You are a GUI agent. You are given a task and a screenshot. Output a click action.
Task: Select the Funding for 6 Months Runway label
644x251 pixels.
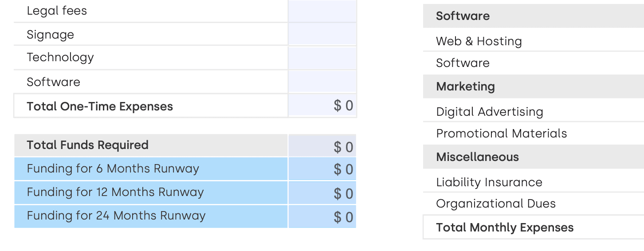113,169
